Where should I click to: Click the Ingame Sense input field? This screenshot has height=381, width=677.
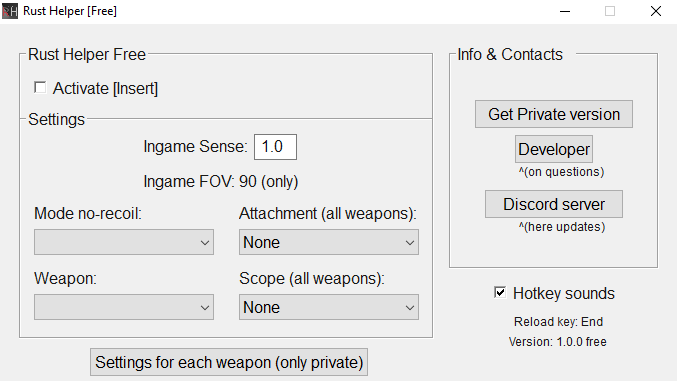[x=275, y=147]
